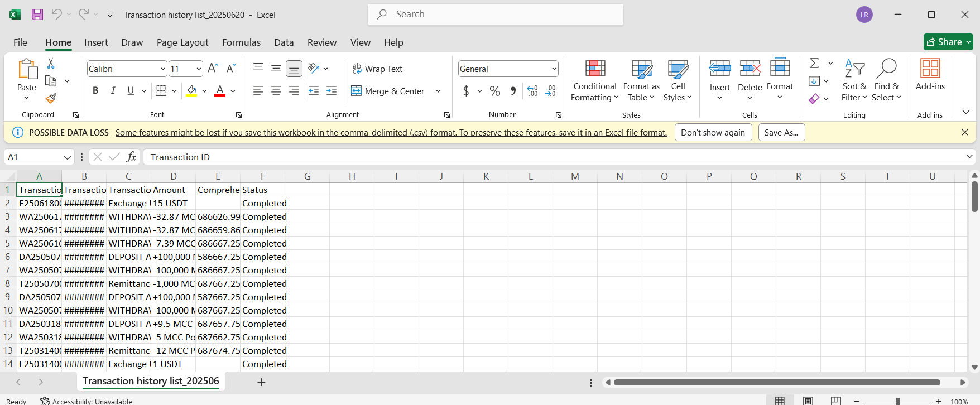Expand the Name Box A1 dropdown
The height and width of the screenshot is (405, 980).
(x=68, y=157)
